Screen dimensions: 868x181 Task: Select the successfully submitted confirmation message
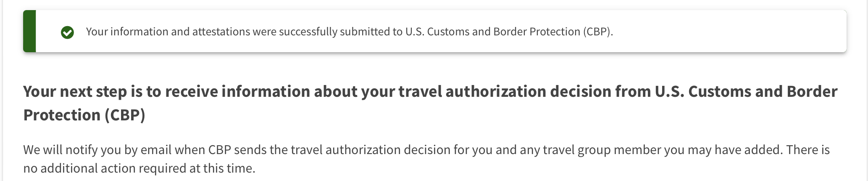click(350, 32)
